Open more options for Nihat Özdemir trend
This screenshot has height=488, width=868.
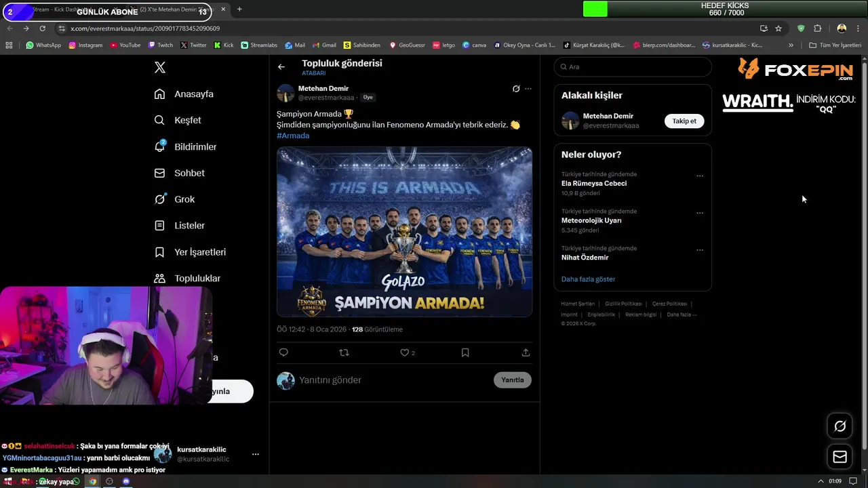700,250
